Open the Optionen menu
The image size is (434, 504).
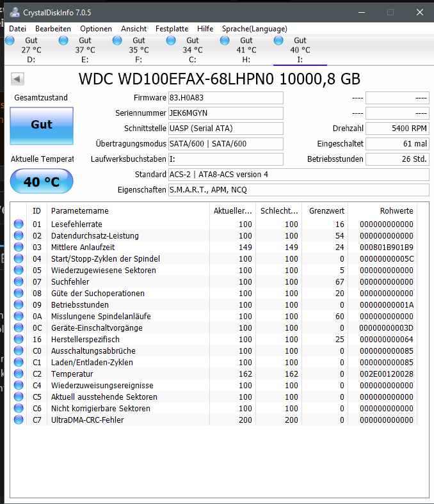pyautogui.click(x=96, y=29)
